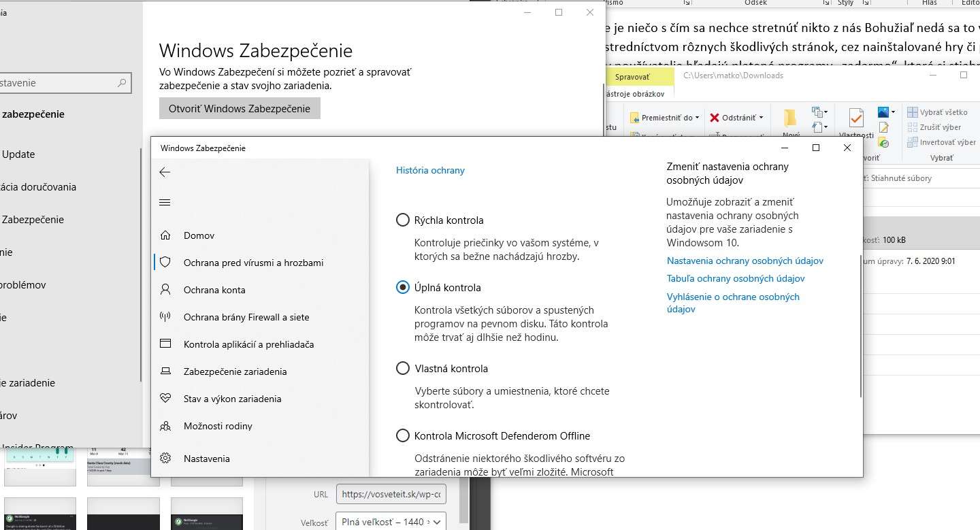
Task: Click the 100 kB size text in Explorer
Action: coord(894,240)
